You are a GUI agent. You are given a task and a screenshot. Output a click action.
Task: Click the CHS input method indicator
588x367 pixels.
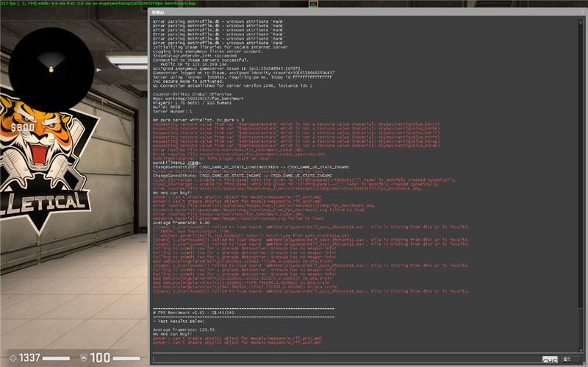coord(550,360)
